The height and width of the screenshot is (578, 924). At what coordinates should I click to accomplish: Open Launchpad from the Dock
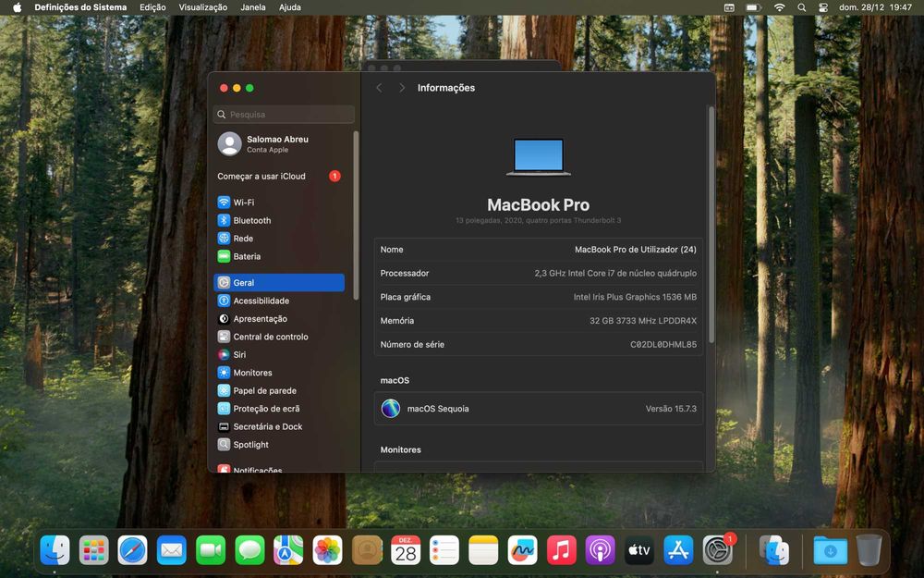(x=93, y=551)
